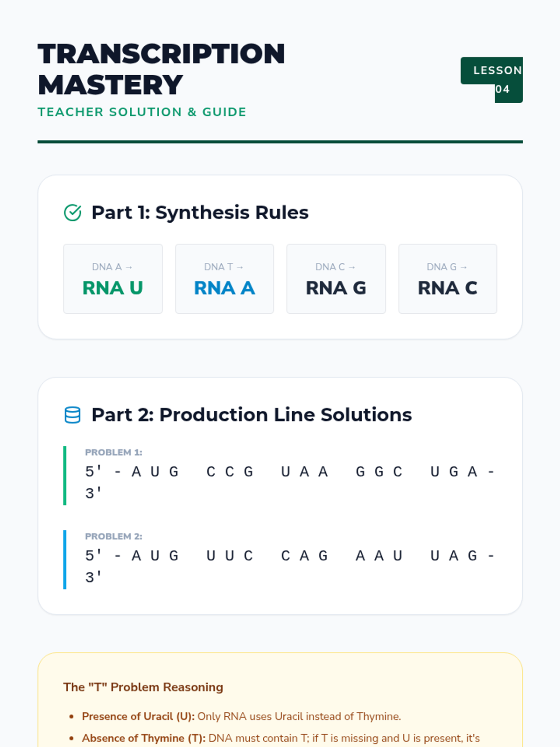The image size is (560, 747).
Task: Select the DNA A to RNA U card
Action: point(113,279)
